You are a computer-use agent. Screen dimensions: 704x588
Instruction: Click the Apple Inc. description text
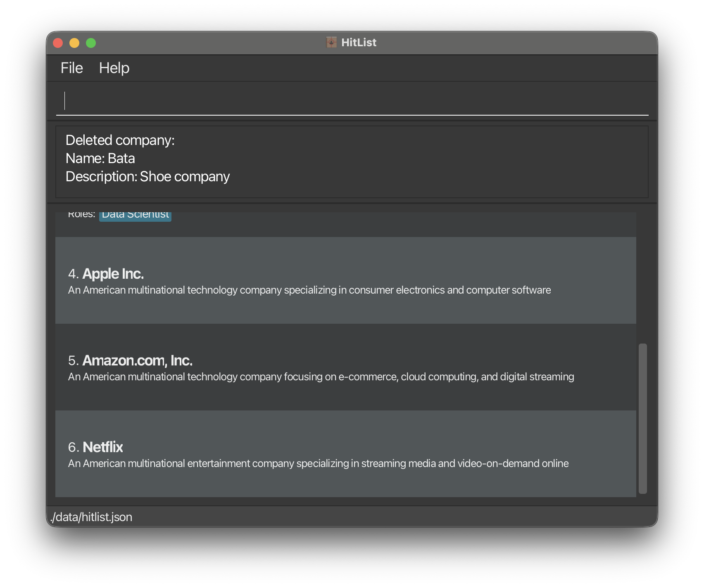(x=309, y=290)
